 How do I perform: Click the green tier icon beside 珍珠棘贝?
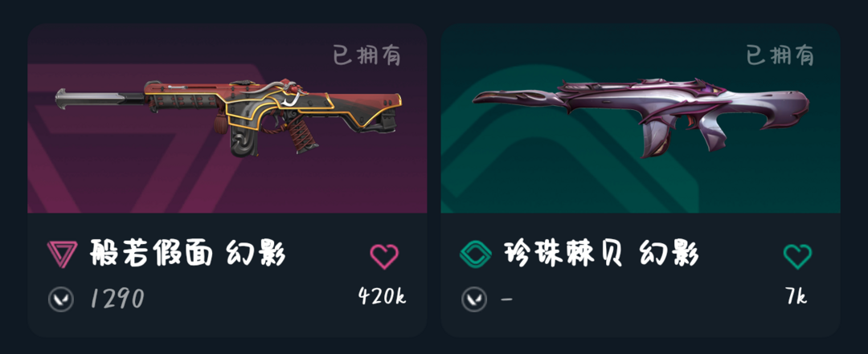(x=476, y=255)
